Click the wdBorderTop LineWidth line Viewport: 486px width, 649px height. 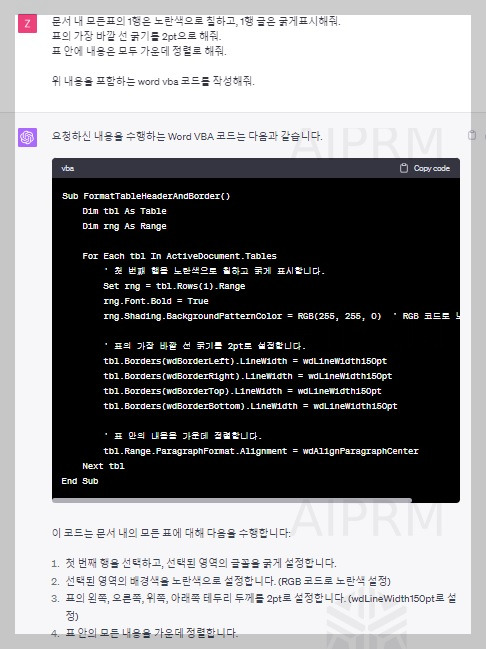242,391
